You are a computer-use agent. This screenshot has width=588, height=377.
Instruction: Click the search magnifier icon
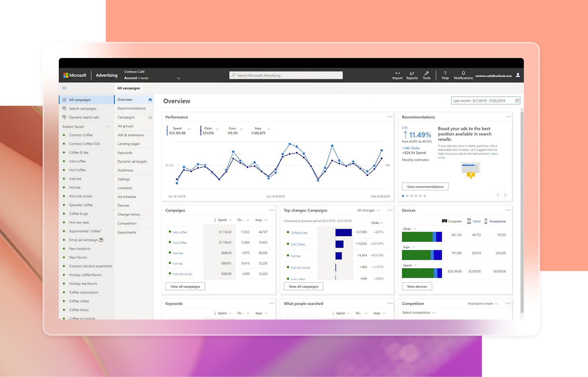[233, 75]
